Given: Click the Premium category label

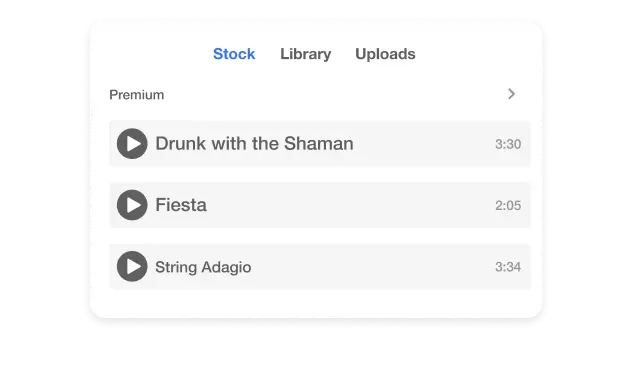Looking at the screenshot, I should point(136,95).
